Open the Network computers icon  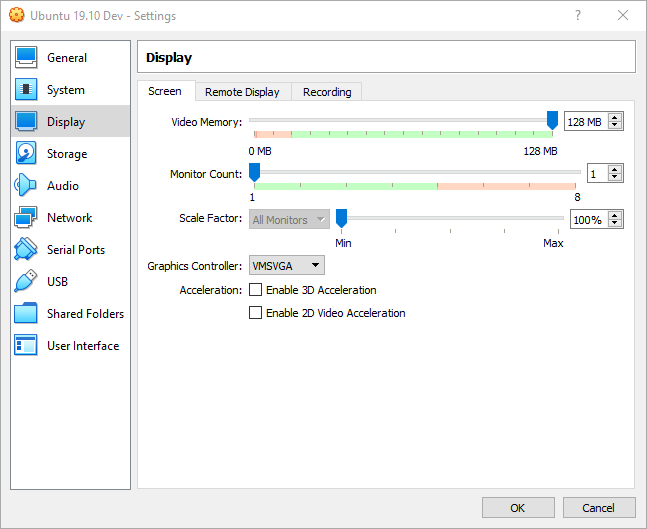[26, 217]
